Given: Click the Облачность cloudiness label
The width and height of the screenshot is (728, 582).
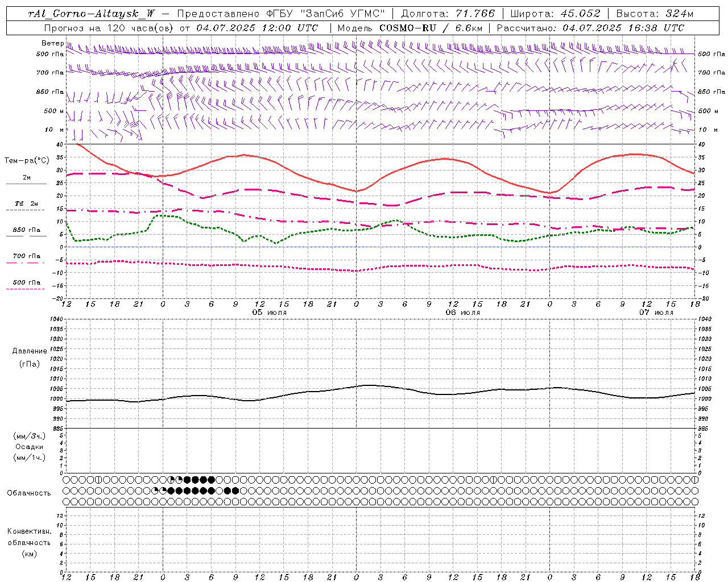Looking at the screenshot, I should (x=29, y=493).
